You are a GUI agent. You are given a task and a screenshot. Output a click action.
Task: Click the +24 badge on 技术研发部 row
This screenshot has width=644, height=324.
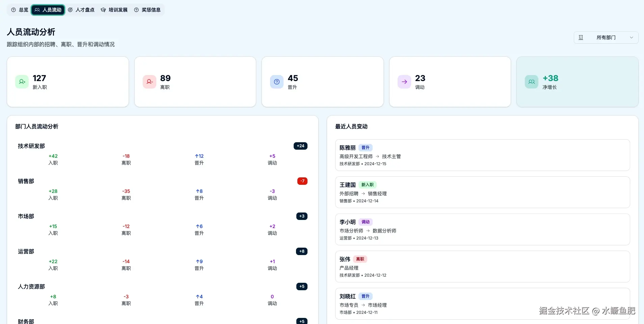pos(300,146)
